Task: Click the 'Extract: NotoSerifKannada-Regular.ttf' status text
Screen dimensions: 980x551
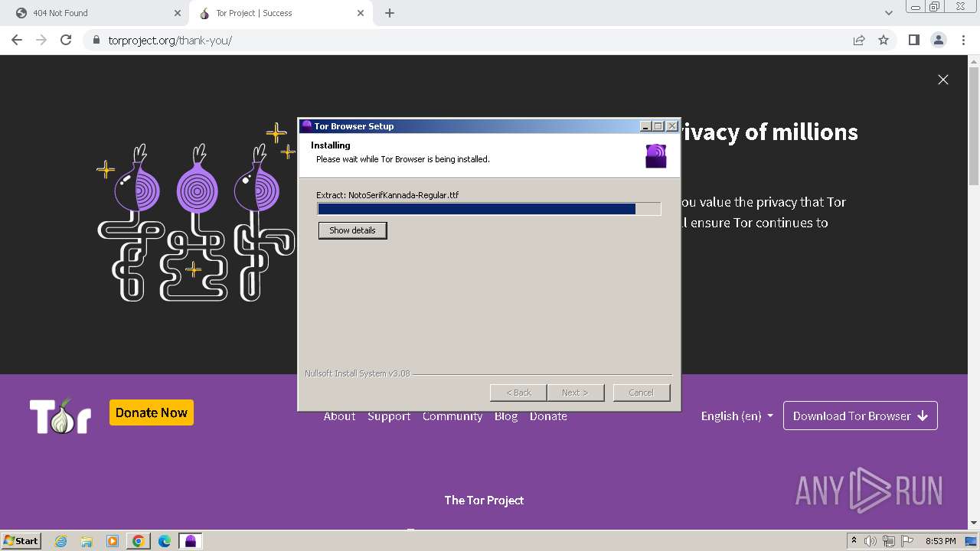Action: [387, 195]
